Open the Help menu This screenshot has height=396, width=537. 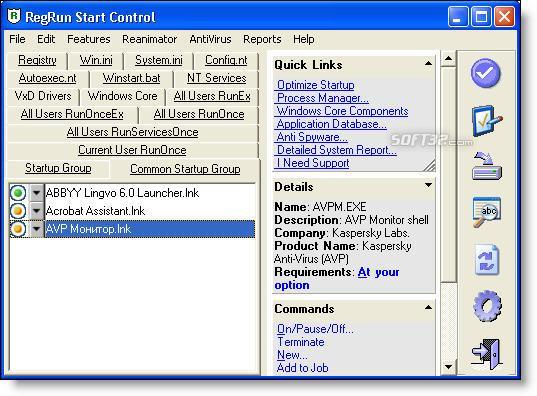(x=303, y=39)
